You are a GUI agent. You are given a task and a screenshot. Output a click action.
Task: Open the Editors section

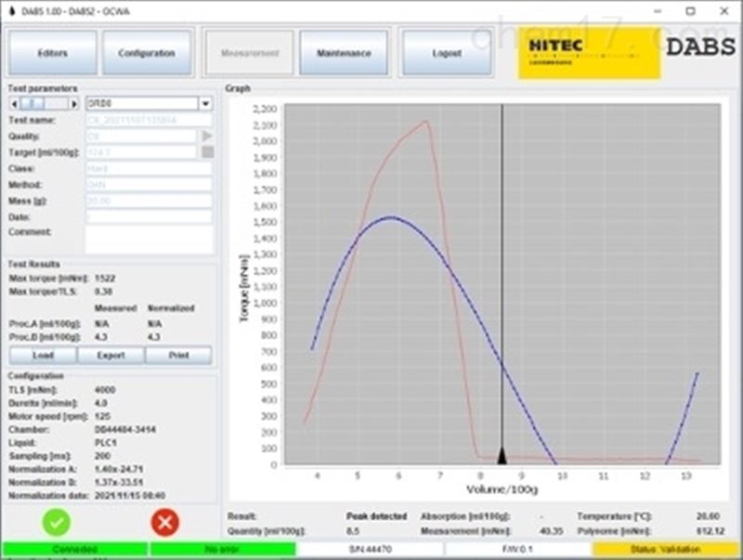[x=53, y=53]
